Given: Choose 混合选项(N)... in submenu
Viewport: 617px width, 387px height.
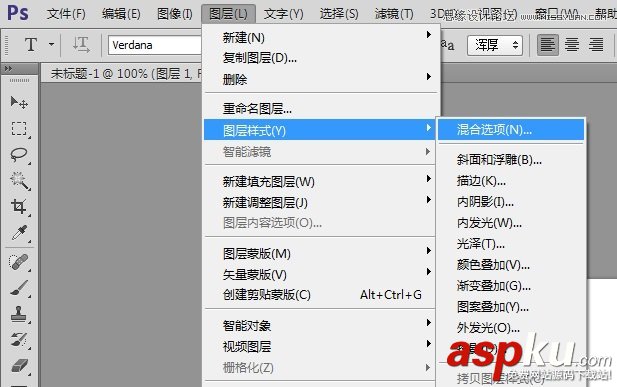Looking at the screenshot, I should click(x=511, y=130).
